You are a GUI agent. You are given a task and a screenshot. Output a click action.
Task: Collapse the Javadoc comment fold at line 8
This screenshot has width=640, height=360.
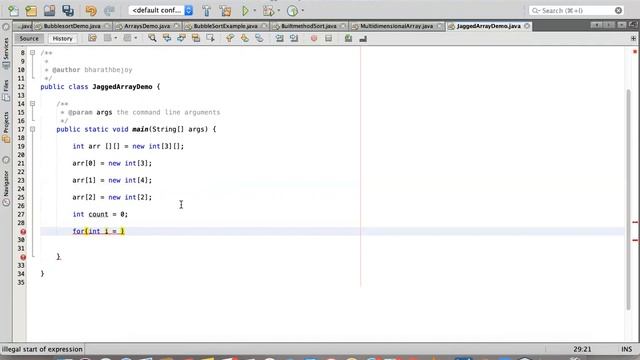click(x=33, y=53)
